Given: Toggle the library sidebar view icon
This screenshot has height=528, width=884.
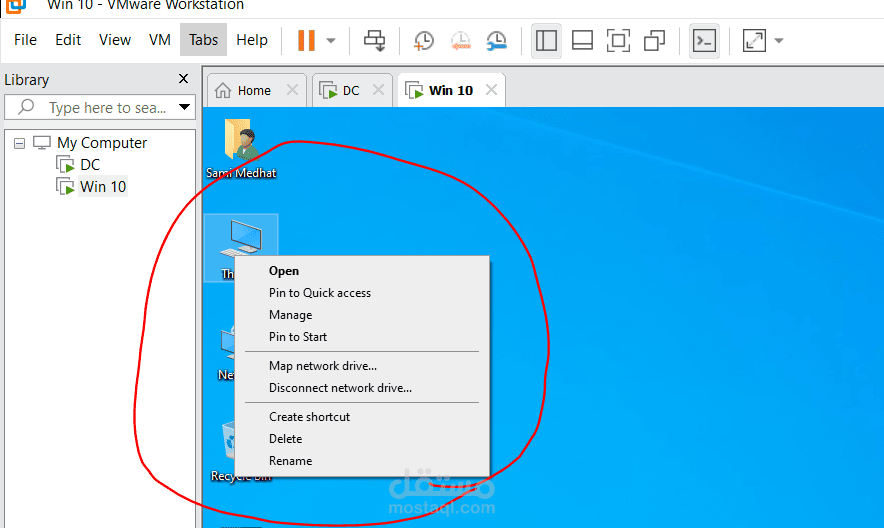Looking at the screenshot, I should point(546,41).
